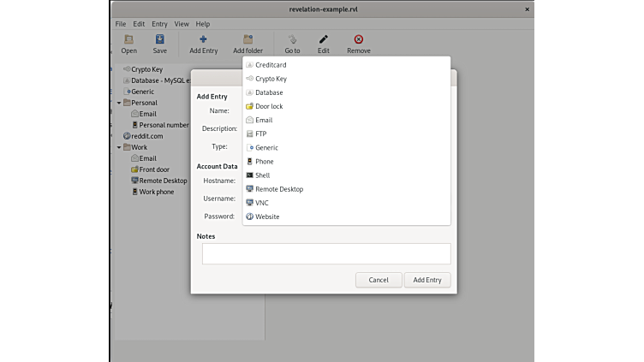Collapse the Personal folder in tree
Viewport: 644px width, 362px height.
(120, 103)
